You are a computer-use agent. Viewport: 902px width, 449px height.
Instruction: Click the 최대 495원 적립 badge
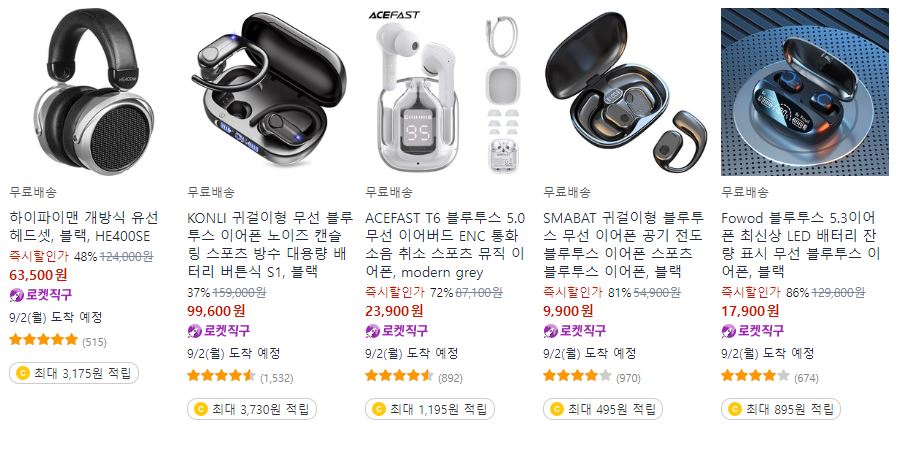pos(602,409)
